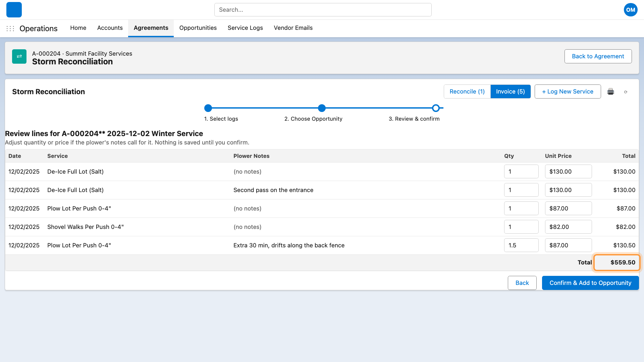Edit Unit Price for Extra 30 min row
The height and width of the screenshot is (362, 644).
pyautogui.click(x=568, y=245)
